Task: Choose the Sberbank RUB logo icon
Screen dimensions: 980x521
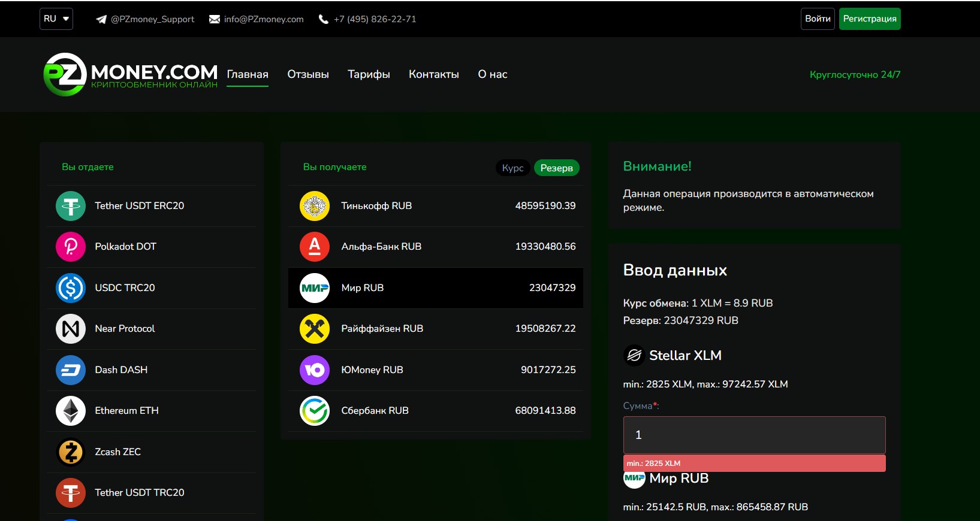Action: pyautogui.click(x=315, y=411)
